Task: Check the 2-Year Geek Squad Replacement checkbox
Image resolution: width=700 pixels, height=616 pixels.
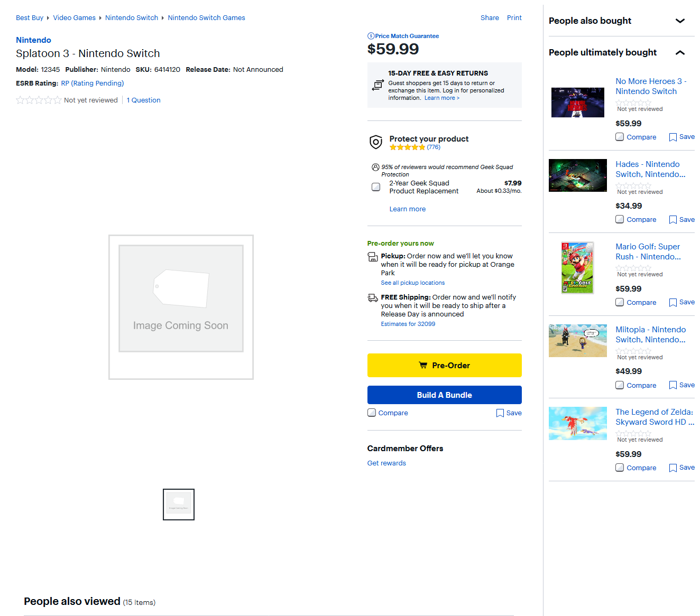Action: pos(376,187)
